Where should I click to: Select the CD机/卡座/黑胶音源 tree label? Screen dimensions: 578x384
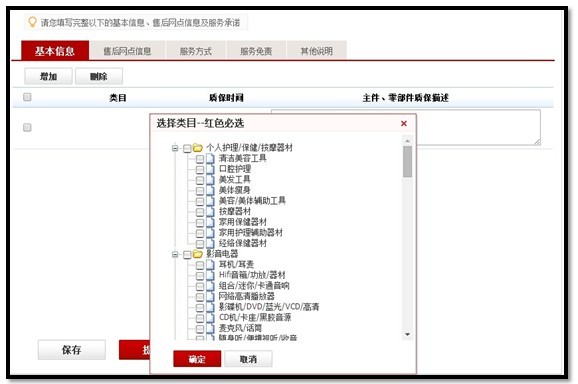255,318
